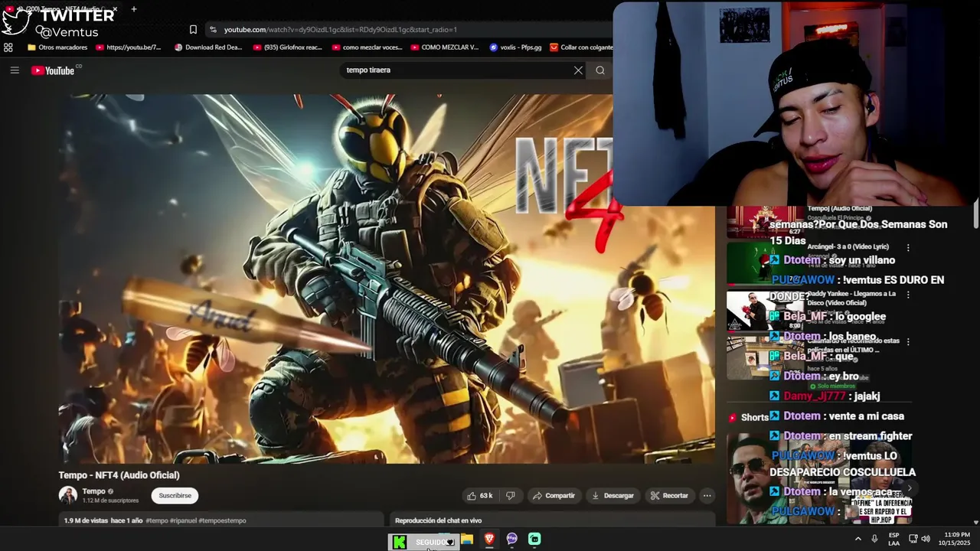The height and width of the screenshot is (551, 980).
Task: Open the purple chat app taskbar icon
Action: (x=512, y=540)
